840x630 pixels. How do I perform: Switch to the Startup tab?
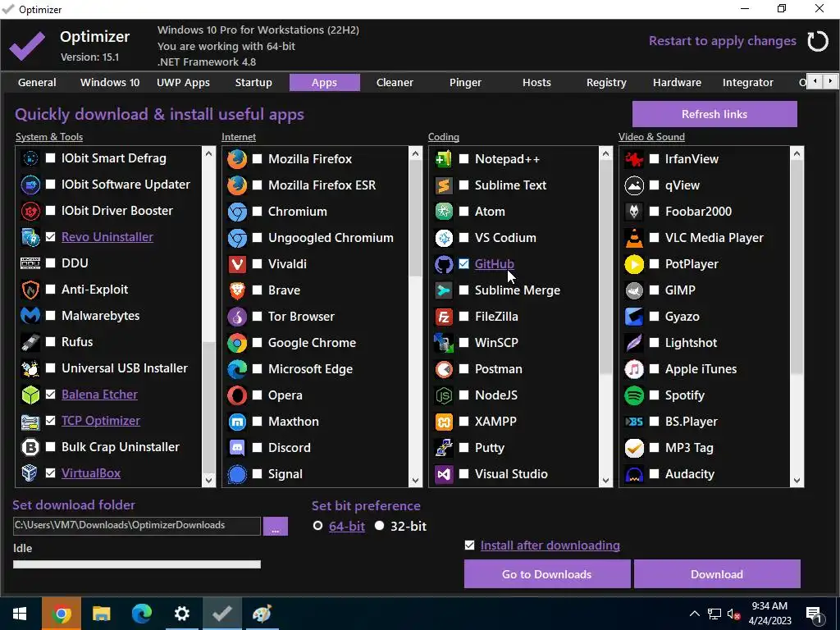coord(253,83)
